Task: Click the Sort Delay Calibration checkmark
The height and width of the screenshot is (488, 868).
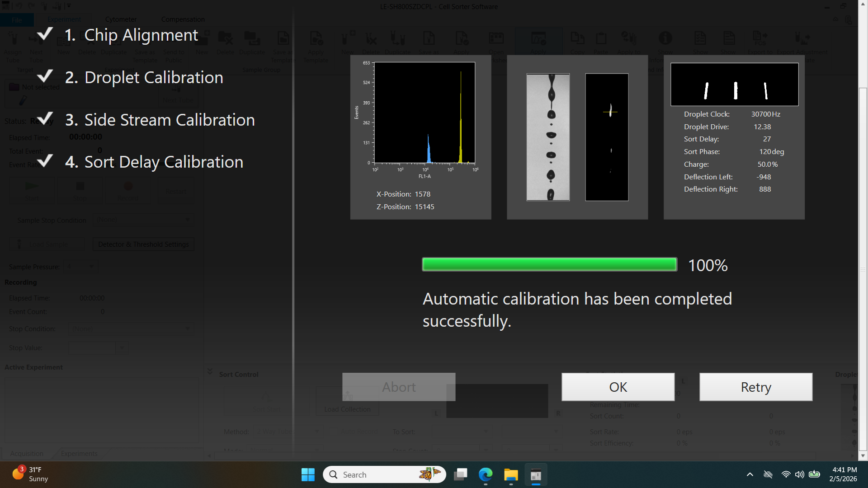Action: 45,161
